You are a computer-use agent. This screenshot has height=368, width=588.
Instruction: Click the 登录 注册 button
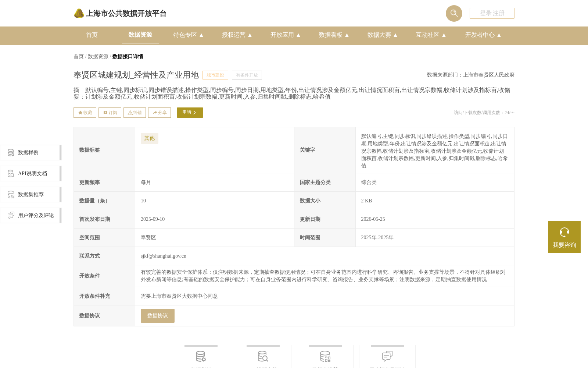(x=492, y=13)
